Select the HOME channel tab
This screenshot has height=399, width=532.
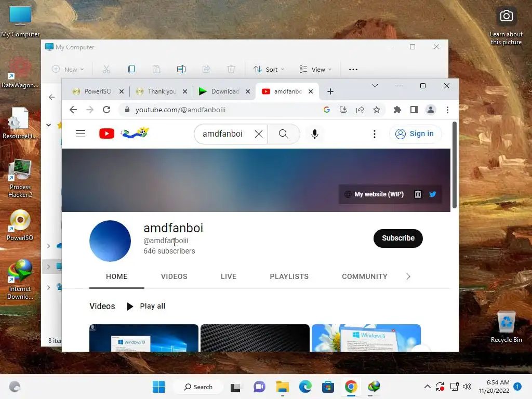click(117, 276)
